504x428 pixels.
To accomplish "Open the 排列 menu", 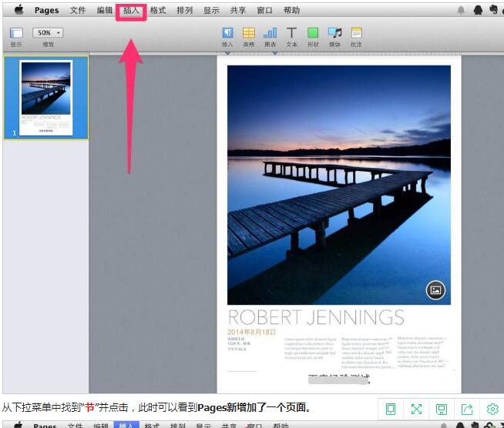I will (x=184, y=11).
